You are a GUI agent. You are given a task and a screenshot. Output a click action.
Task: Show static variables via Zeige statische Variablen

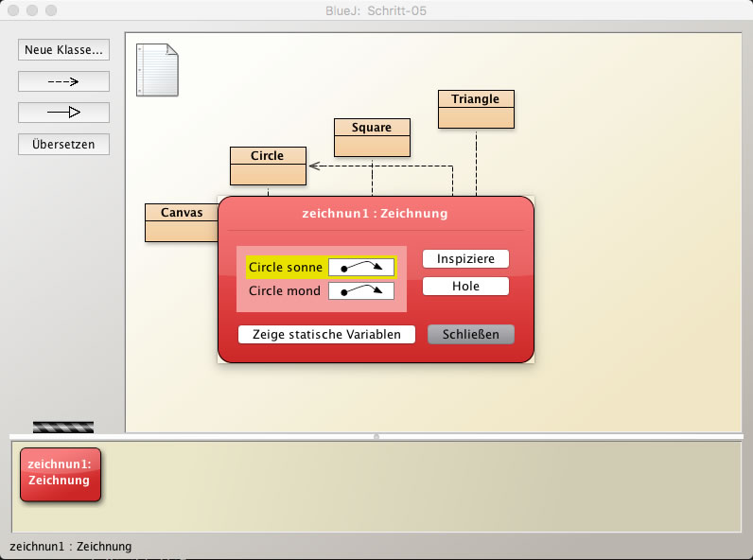click(326, 335)
